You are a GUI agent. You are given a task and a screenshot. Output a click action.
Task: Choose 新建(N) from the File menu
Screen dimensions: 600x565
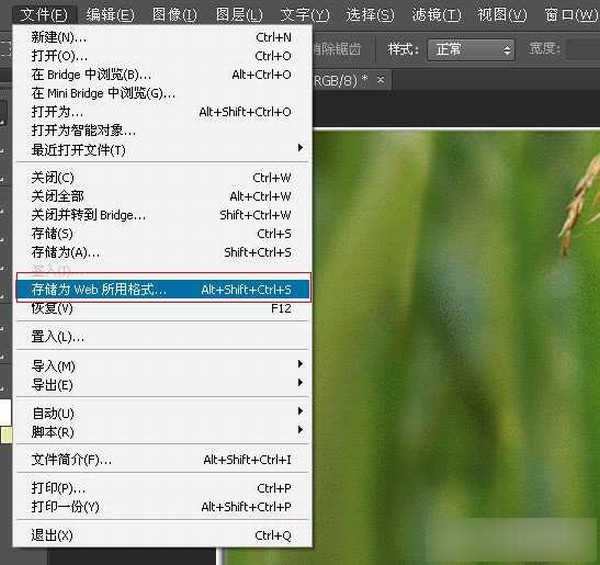tap(60, 37)
